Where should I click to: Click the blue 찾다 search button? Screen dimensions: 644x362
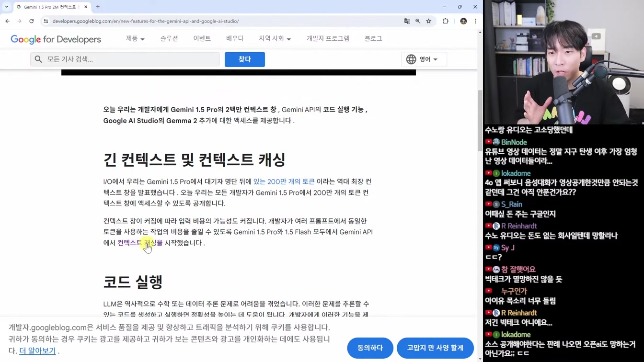(245, 59)
